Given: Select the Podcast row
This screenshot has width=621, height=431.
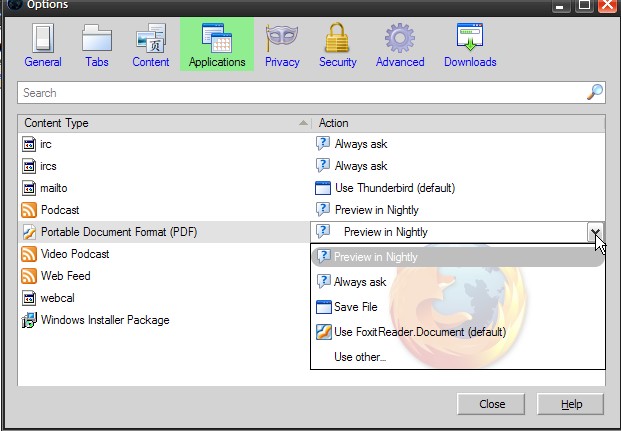Looking at the screenshot, I should point(311,210).
